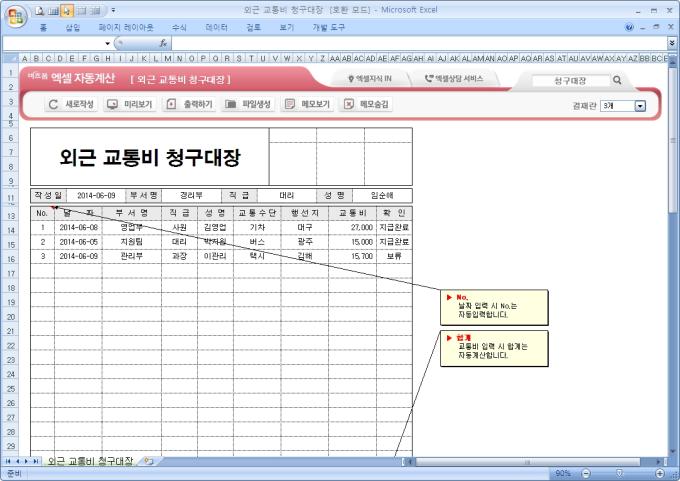This screenshot has height=481, width=680.
Task: Open the 개발 도구 ribbon tab
Action: (328, 27)
